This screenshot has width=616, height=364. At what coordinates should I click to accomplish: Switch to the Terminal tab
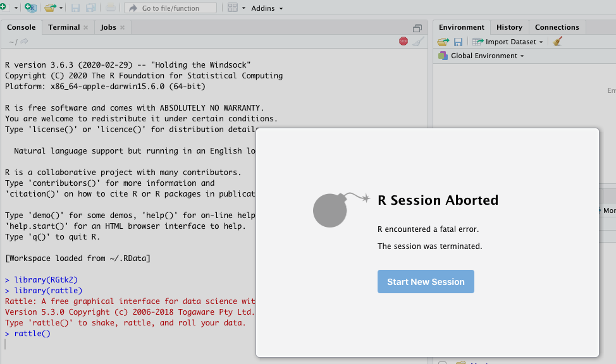(63, 27)
